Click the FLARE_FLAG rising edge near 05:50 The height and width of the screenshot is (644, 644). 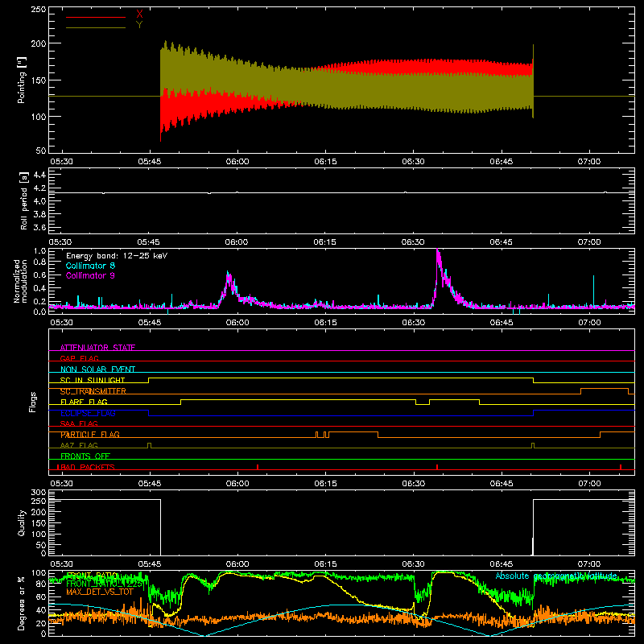point(180,402)
